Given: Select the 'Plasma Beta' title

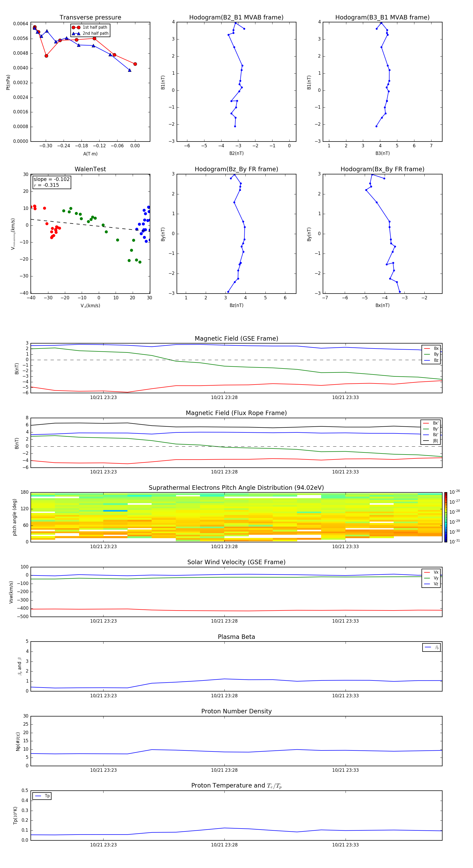Looking at the screenshot, I should coord(236,637).
